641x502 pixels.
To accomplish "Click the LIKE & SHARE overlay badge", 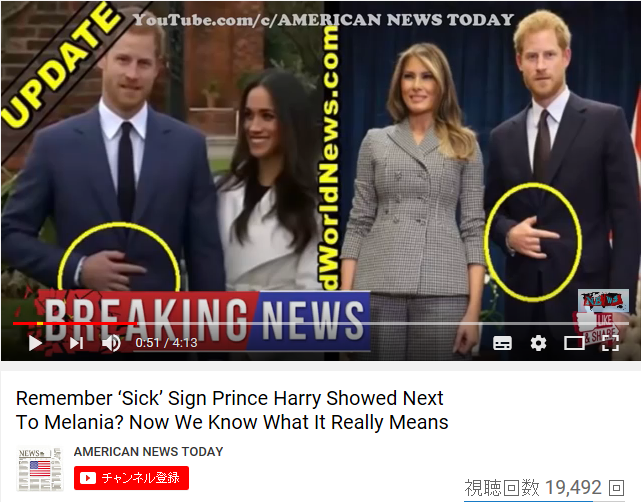I will pos(597,327).
